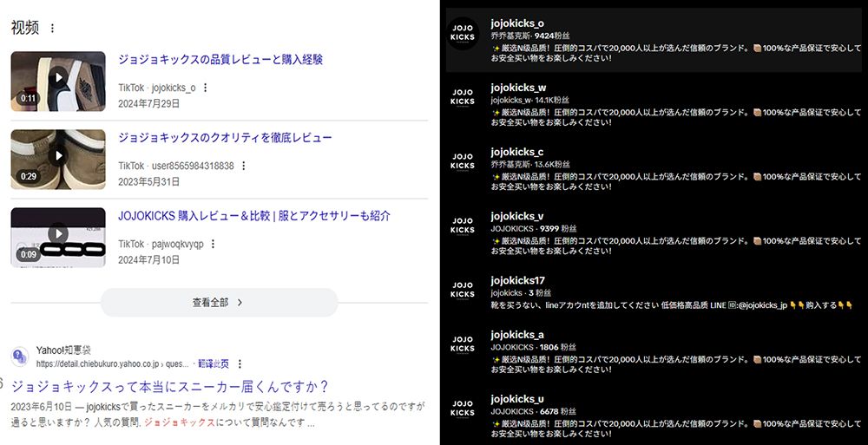
Task: Open ジョジョキックスって本当にスニーカー届くんですか result
Action: click(170, 386)
